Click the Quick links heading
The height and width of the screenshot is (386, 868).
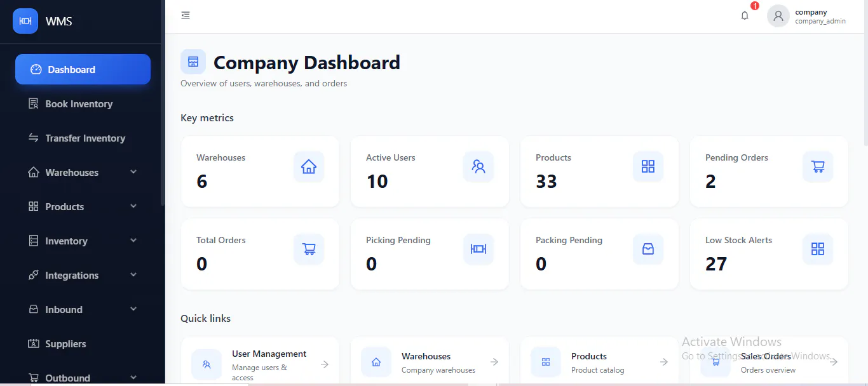pyautogui.click(x=205, y=319)
